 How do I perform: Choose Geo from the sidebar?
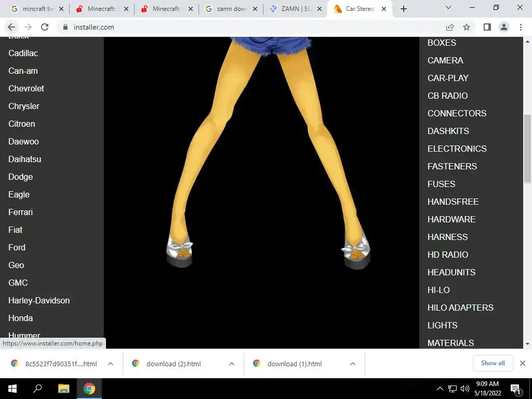click(x=16, y=265)
